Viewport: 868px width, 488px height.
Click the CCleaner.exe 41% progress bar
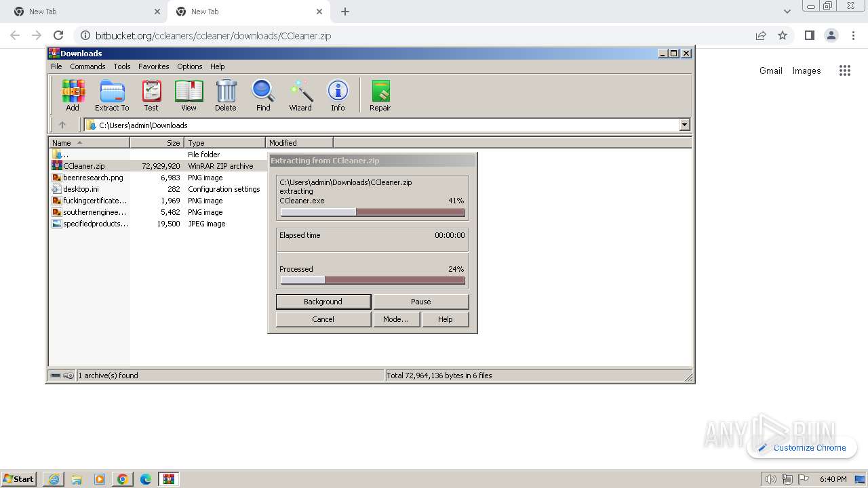372,212
